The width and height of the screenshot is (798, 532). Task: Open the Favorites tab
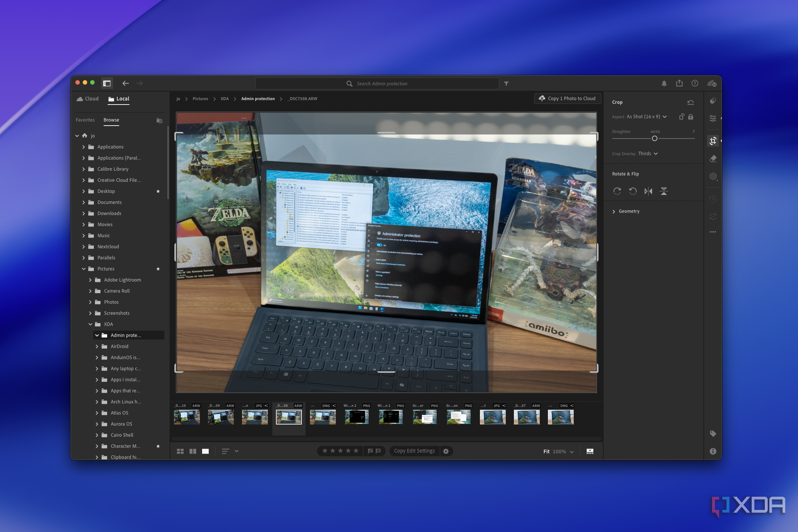pos(85,120)
